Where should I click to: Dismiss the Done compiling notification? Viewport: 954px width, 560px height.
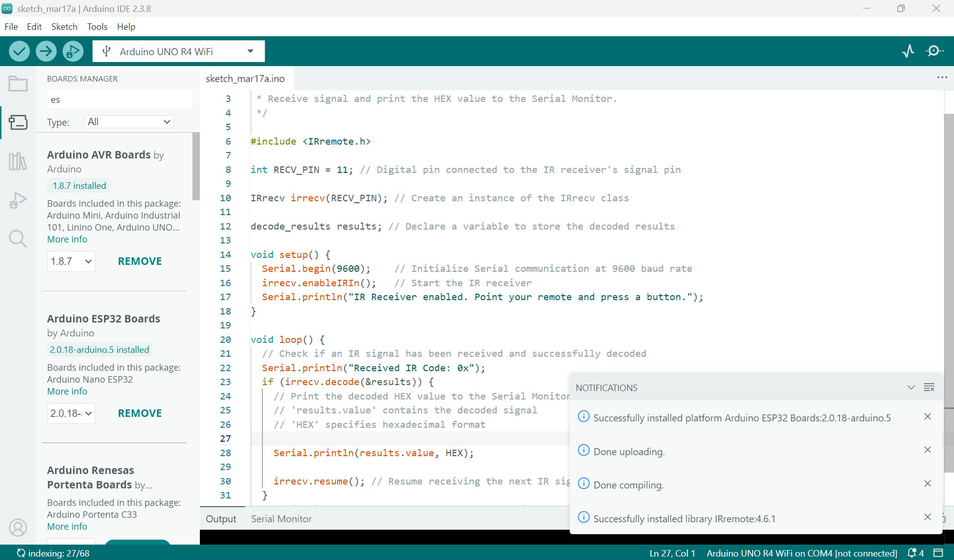click(x=928, y=483)
